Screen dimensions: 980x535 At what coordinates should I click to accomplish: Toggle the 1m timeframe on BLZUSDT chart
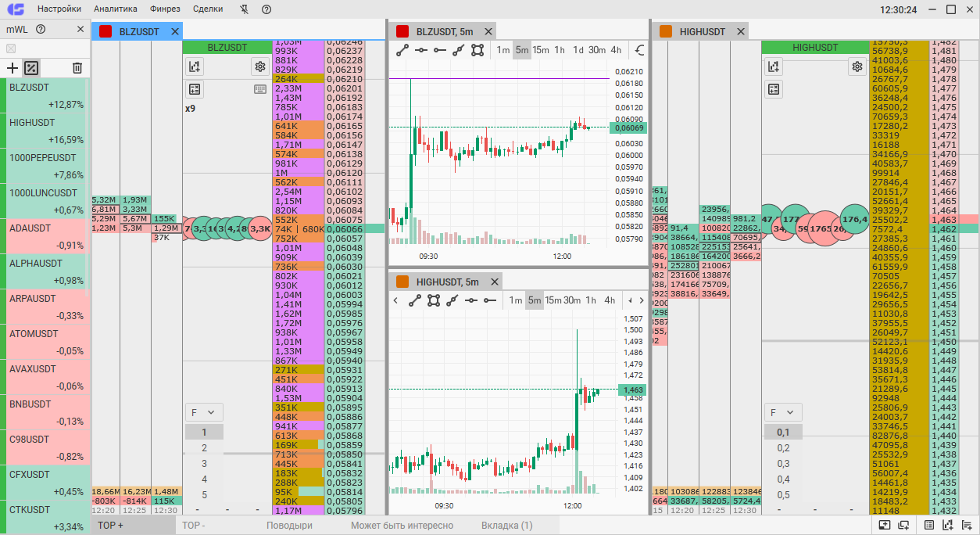tap(503, 50)
